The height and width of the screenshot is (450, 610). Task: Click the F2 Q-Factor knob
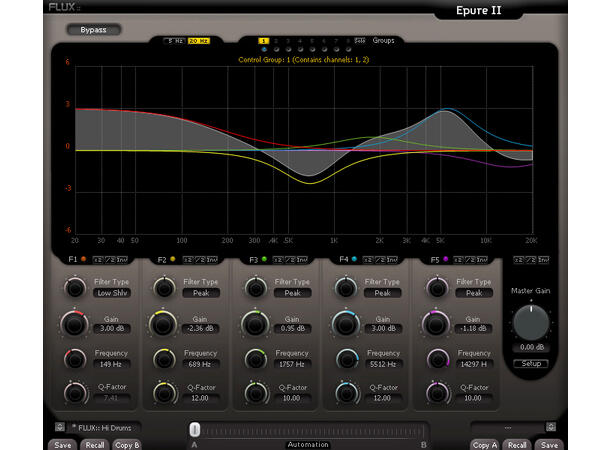coord(164,394)
